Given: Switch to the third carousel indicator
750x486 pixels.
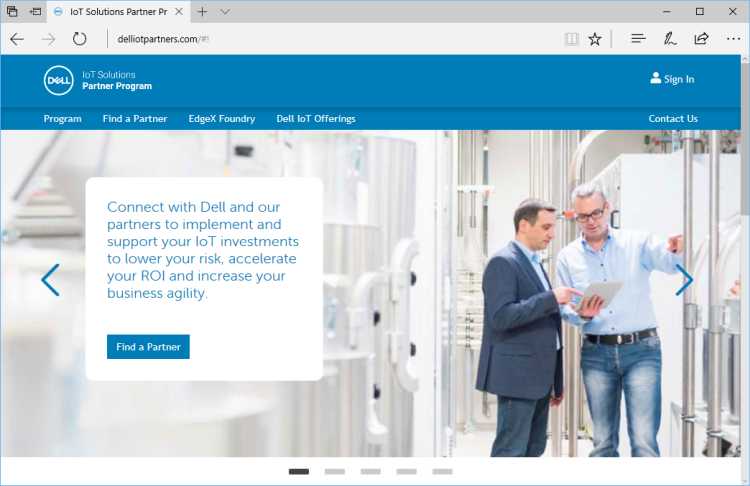Looking at the screenshot, I should (370, 471).
